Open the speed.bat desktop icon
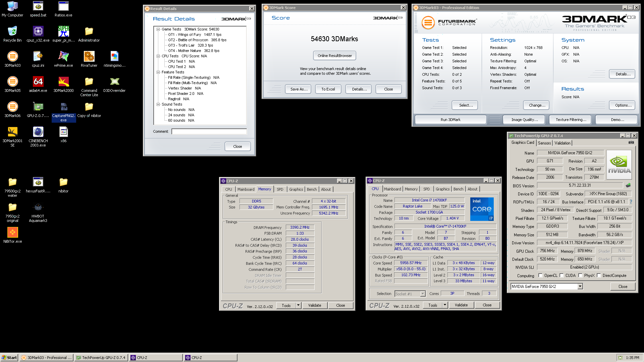The image size is (644, 362). 38,9
